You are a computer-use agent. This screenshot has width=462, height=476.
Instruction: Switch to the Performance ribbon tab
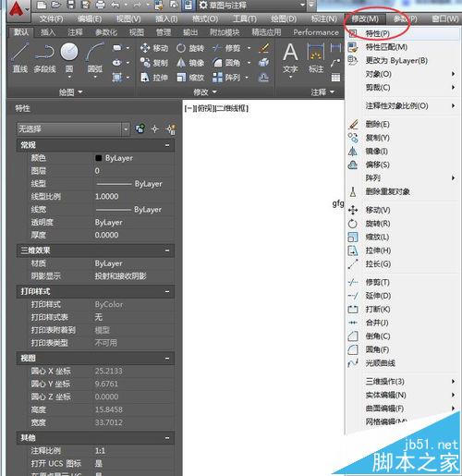pyautogui.click(x=316, y=32)
